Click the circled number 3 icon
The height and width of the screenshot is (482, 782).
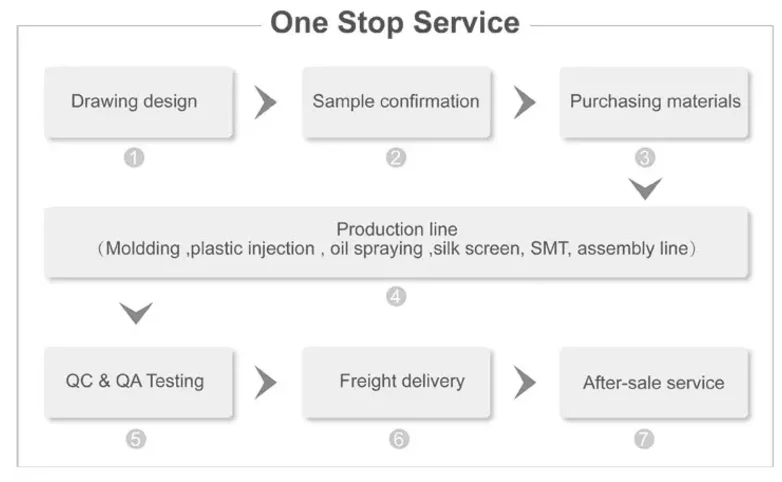click(x=645, y=158)
